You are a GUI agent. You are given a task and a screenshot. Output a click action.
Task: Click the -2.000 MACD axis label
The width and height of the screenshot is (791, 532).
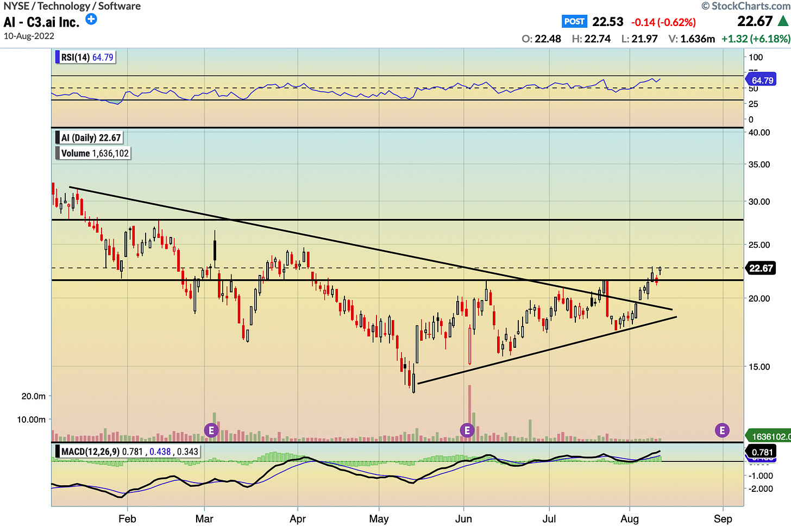761,489
